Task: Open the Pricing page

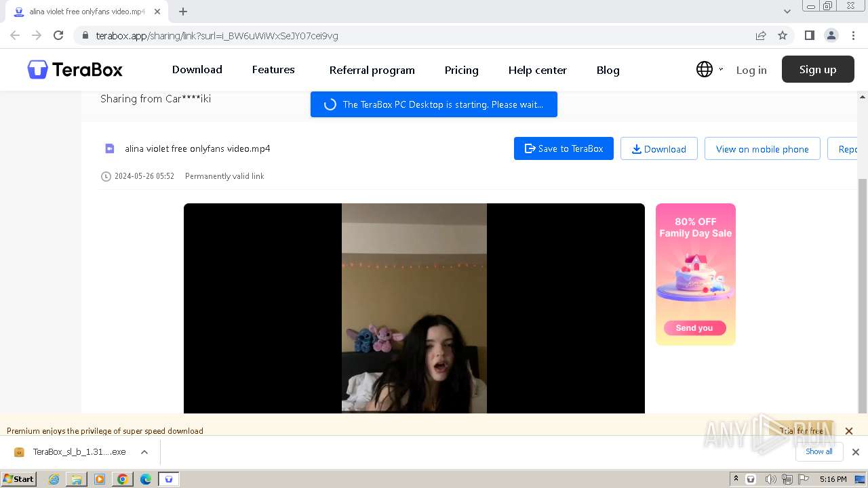Action: tap(462, 70)
